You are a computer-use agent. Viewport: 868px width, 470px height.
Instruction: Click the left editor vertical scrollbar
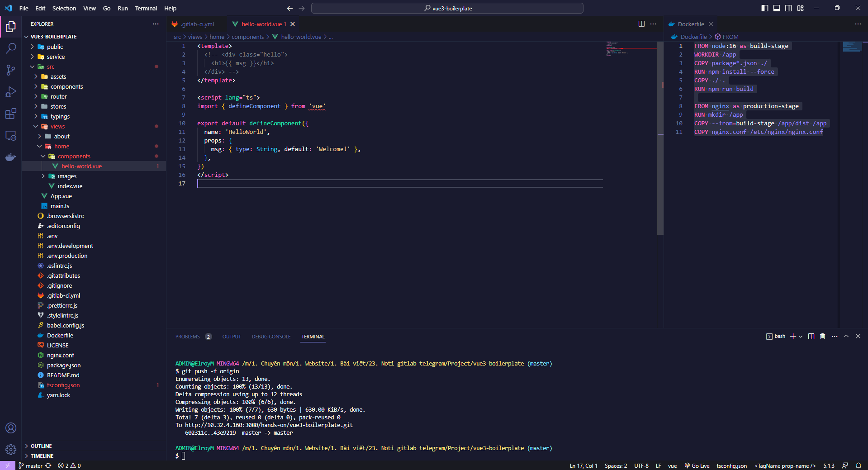(660, 138)
